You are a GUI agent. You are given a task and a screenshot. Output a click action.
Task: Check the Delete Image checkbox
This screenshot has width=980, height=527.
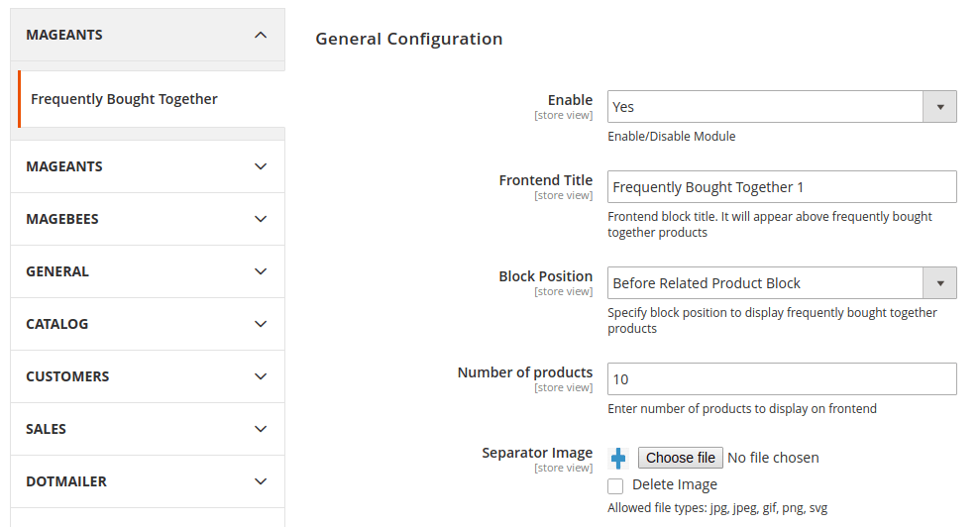pos(615,485)
